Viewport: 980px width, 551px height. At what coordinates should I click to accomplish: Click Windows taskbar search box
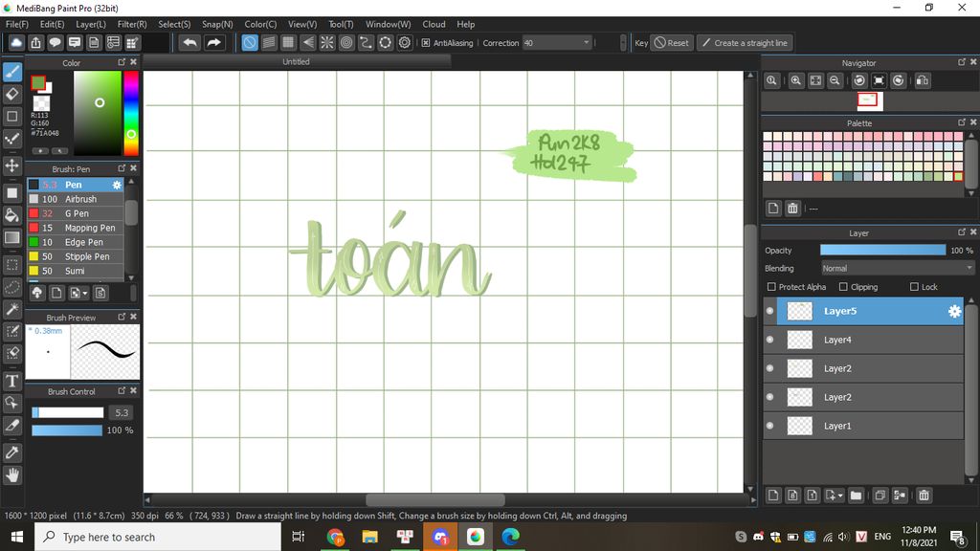(x=158, y=537)
